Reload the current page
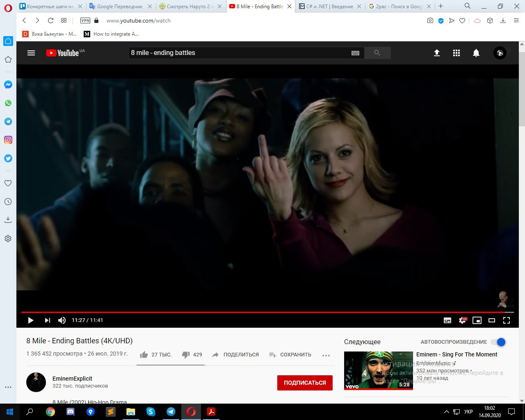Viewport: 525px width, 420px height. 50,21
